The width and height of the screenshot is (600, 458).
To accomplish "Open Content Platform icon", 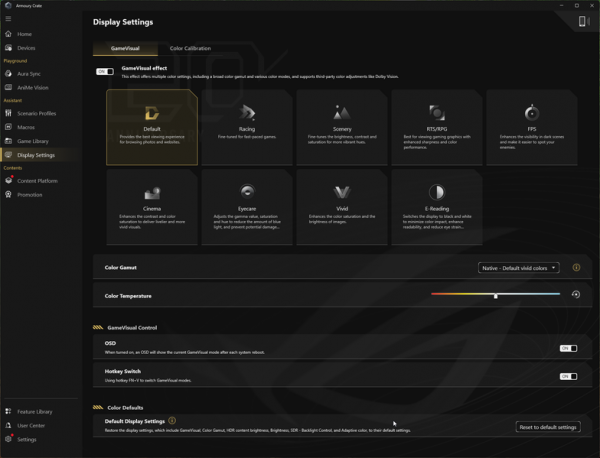I will click(8, 180).
